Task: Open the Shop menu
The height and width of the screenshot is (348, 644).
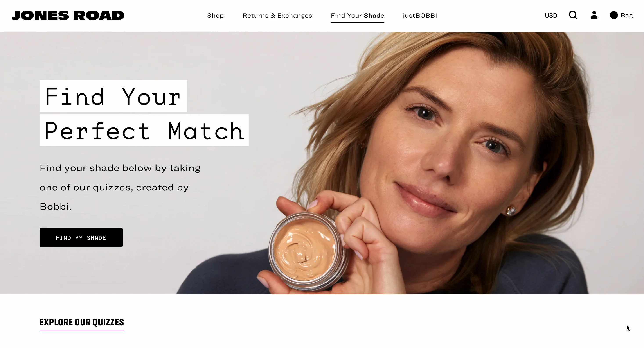Action: click(x=215, y=16)
